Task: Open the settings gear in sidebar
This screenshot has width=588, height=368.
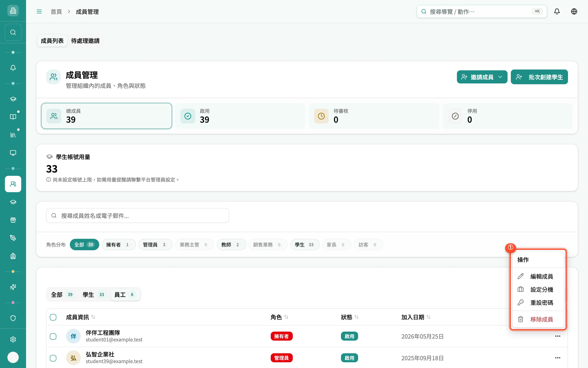Action: pyautogui.click(x=13, y=339)
